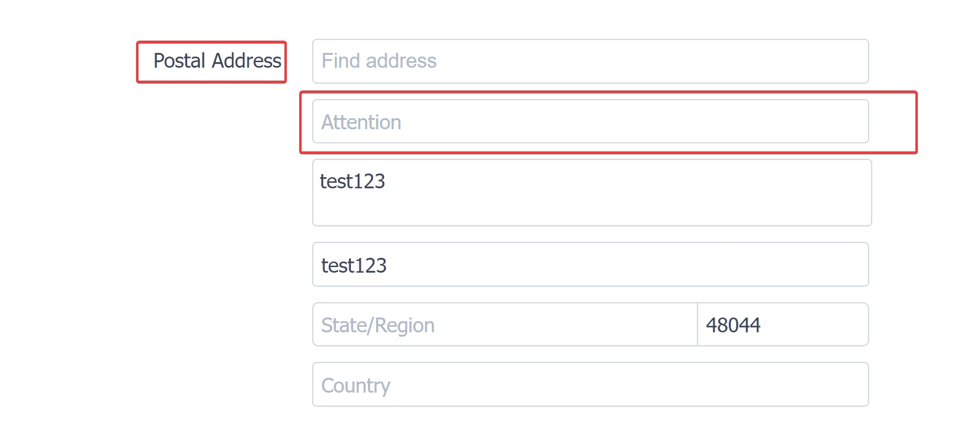Focus the Country input field

click(590, 385)
